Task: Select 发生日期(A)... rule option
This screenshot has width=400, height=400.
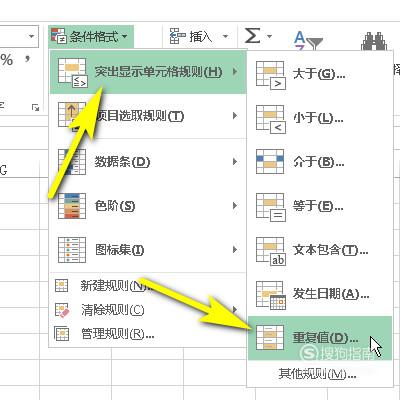Action: pos(319,294)
